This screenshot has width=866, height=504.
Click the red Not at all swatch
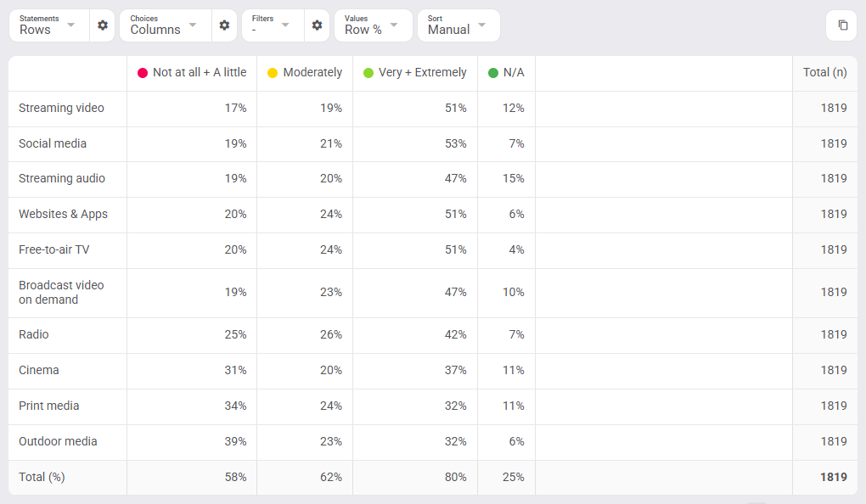pos(143,73)
